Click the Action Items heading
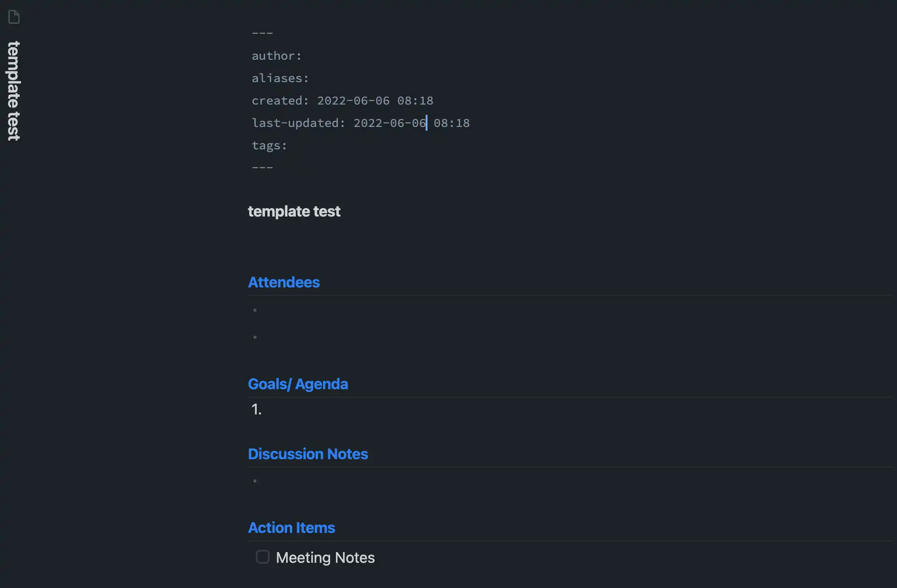 291,527
